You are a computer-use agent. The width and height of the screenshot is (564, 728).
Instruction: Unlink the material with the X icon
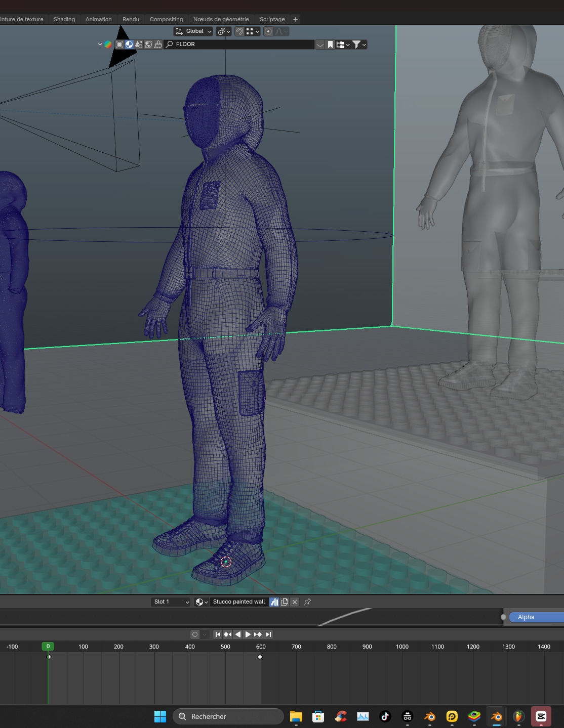point(295,602)
